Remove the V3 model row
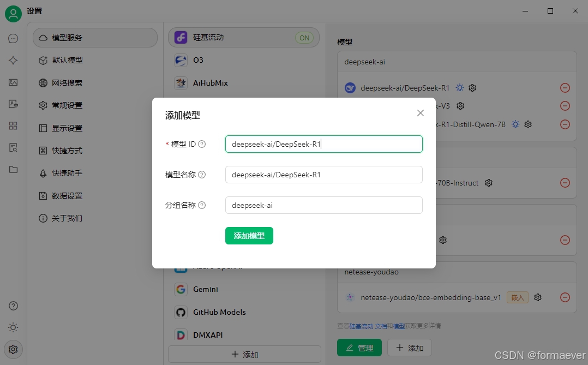588x365 pixels. [565, 106]
